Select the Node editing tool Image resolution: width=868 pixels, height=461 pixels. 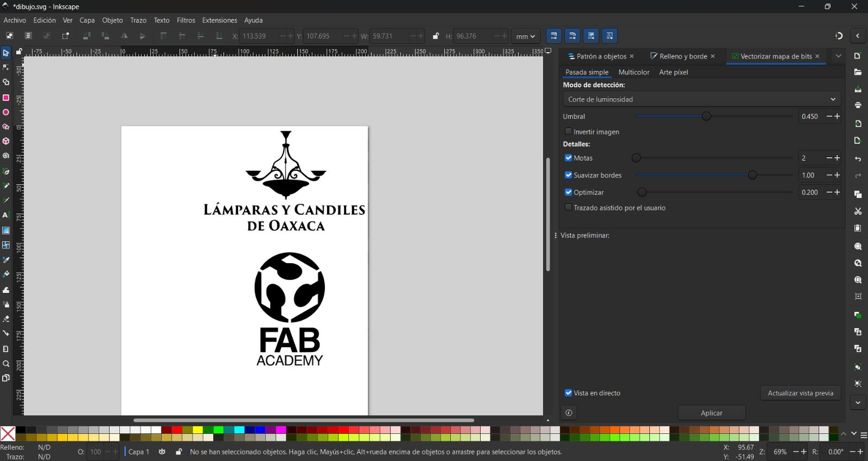[6, 68]
